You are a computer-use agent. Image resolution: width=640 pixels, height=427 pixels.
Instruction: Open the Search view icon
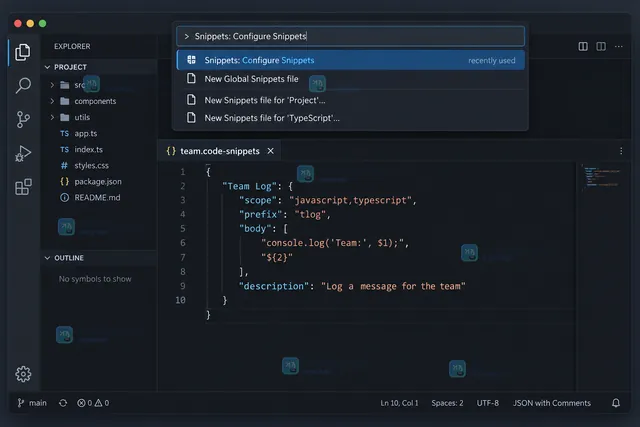[x=23, y=86]
